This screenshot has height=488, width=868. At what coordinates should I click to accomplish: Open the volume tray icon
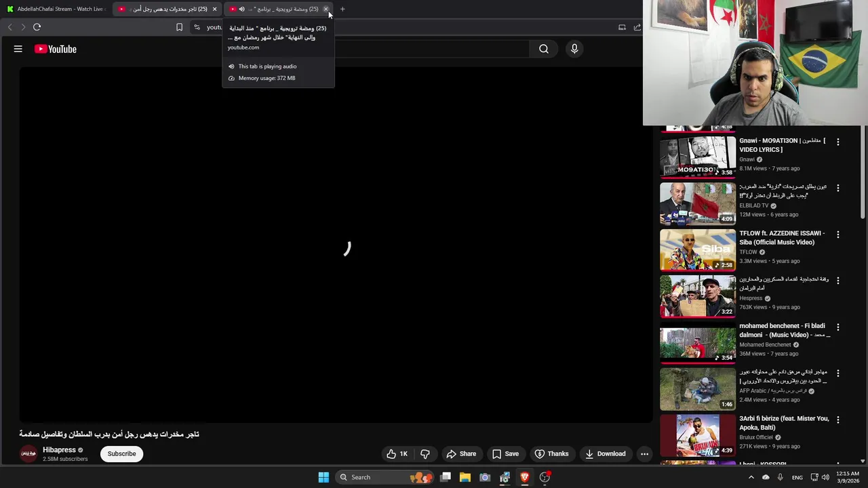tap(825, 477)
